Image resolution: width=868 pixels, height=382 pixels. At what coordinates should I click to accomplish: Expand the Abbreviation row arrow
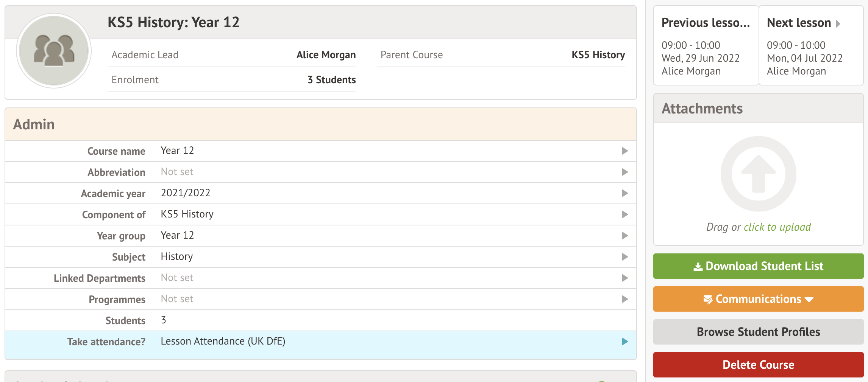(624, 172)
